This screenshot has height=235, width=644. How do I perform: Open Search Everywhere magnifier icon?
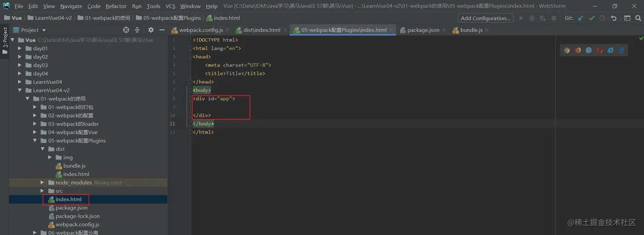tap(638, 18)
